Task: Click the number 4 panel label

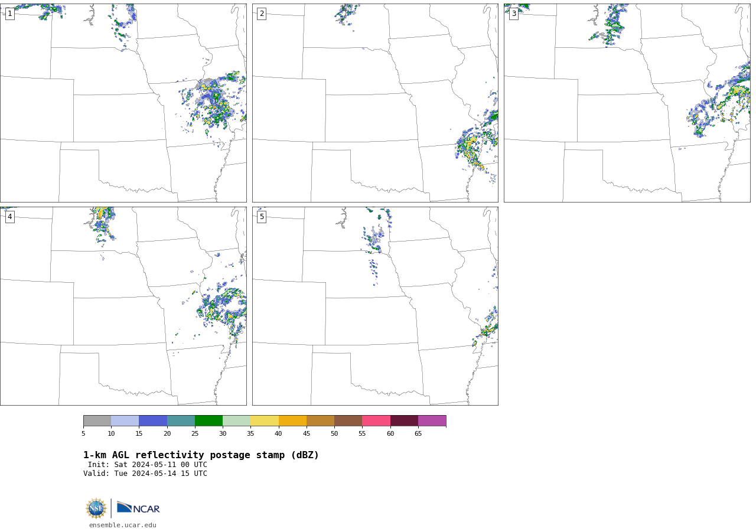Action: tap(9, 217)
